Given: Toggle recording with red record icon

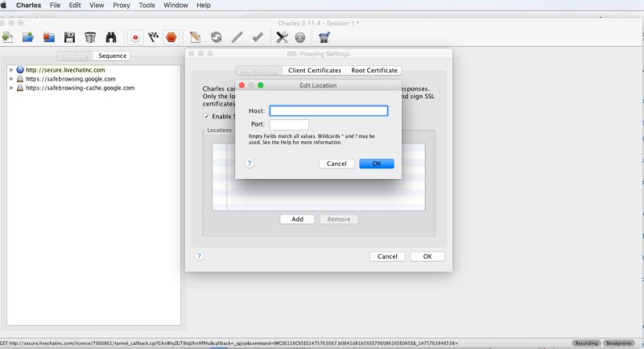Looking at the screenshot, I should 135,37.
